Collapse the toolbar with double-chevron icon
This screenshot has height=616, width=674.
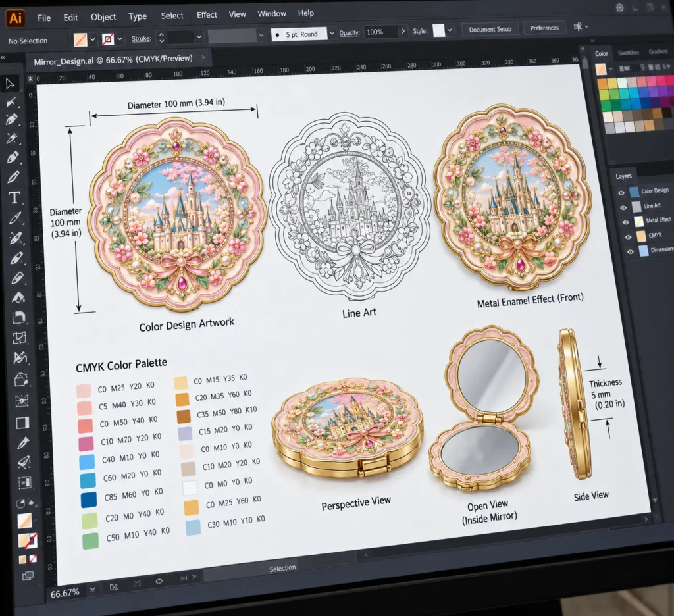(3, 57)
